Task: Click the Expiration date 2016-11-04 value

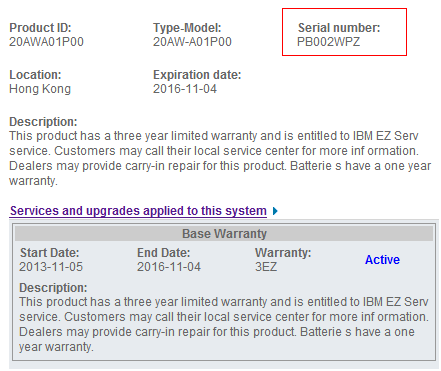Action: [x=185, y=89]
